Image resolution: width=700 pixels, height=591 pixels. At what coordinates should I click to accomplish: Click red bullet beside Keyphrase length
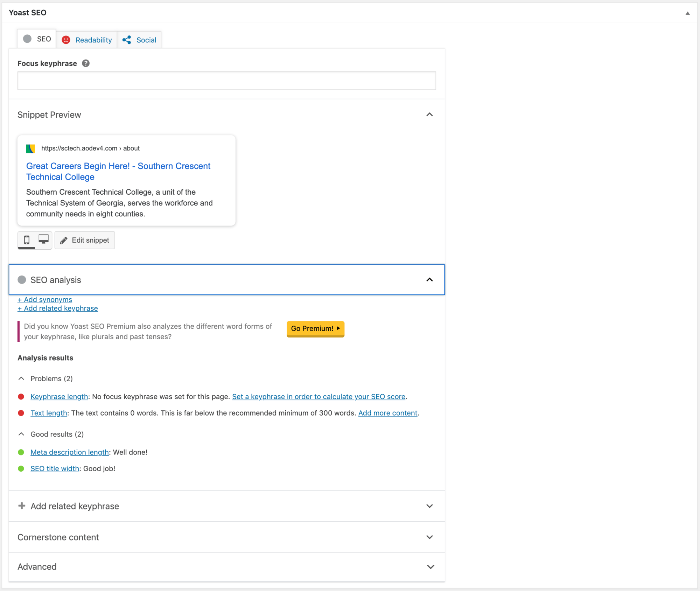click(21, 397)
